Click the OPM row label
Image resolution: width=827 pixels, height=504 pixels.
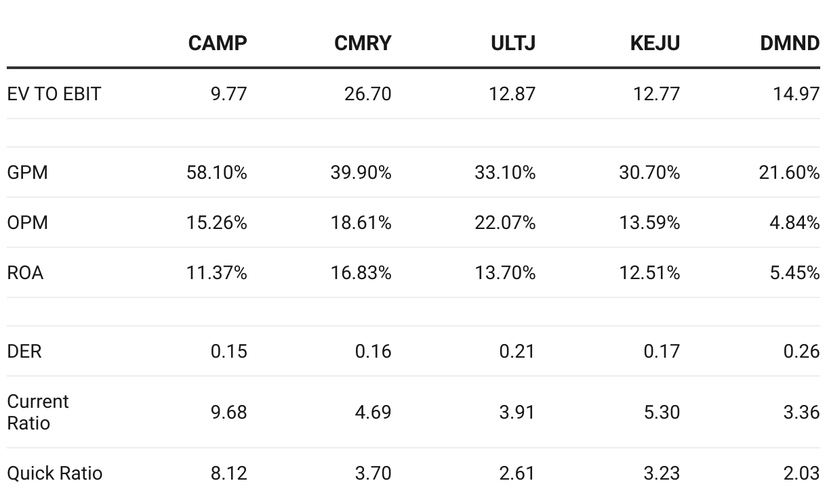(x=28, y=223)
